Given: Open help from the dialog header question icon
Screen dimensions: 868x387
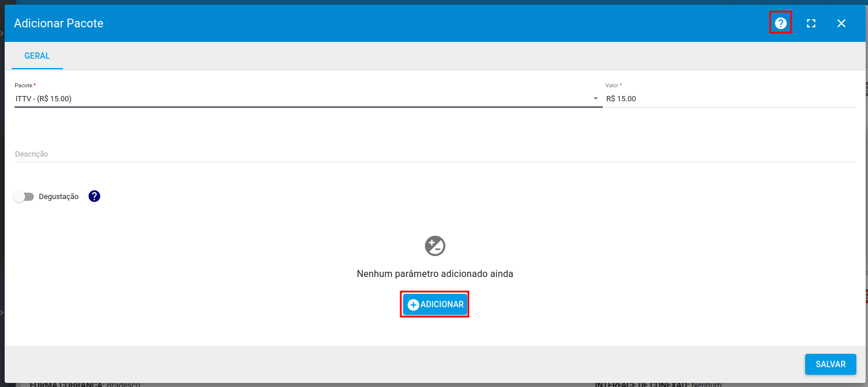Looking at the screenshot, I should pos(781,23).
